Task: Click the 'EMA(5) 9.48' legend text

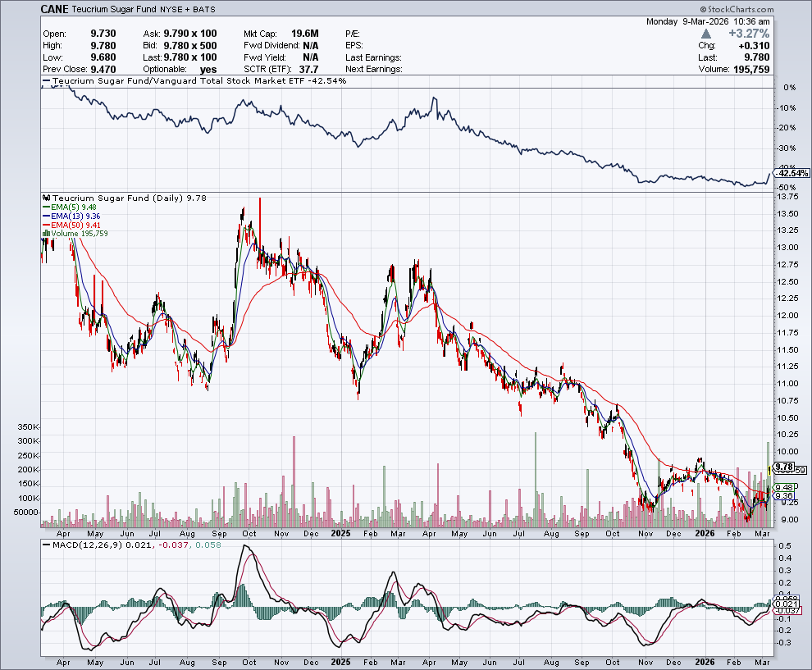Action: 74,207
